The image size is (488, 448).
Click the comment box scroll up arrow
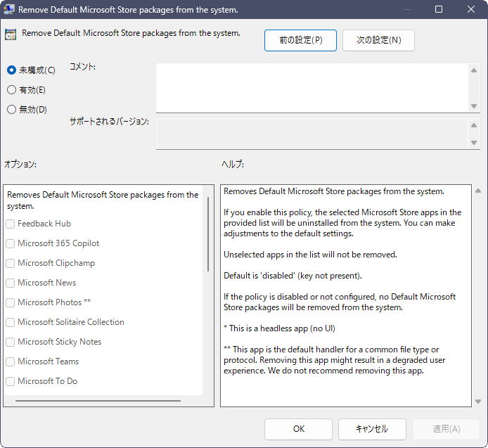(474, 70)
